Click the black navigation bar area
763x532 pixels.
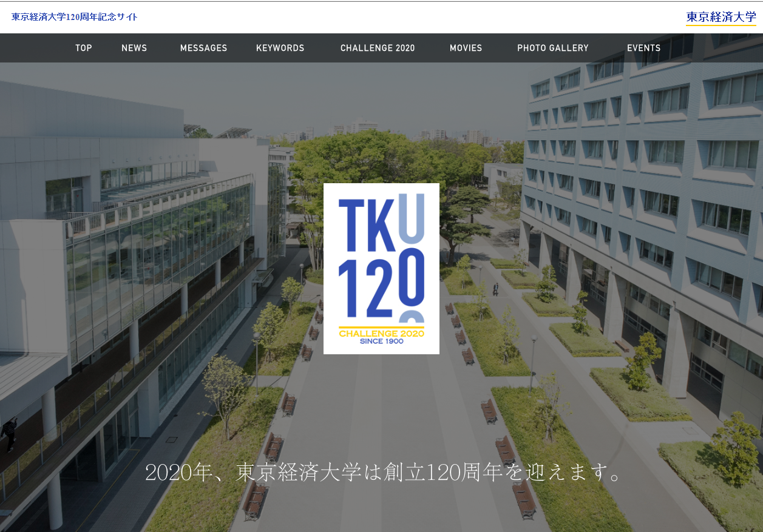[30, 48]
